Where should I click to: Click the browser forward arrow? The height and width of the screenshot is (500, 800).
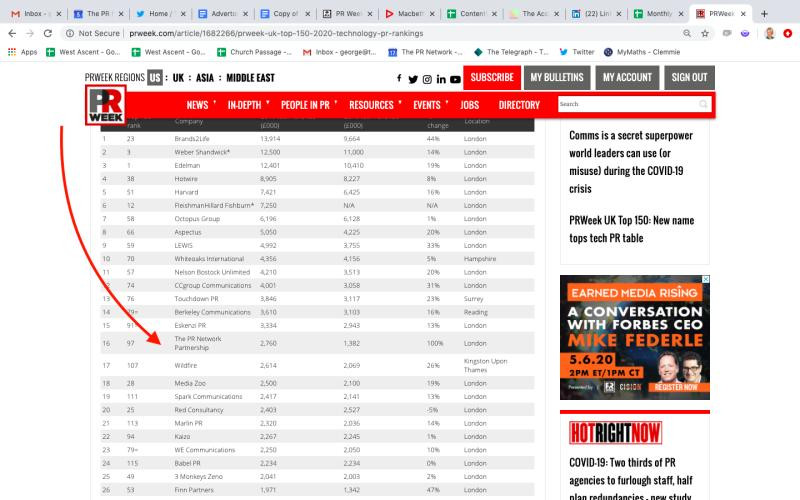point(30,33)
